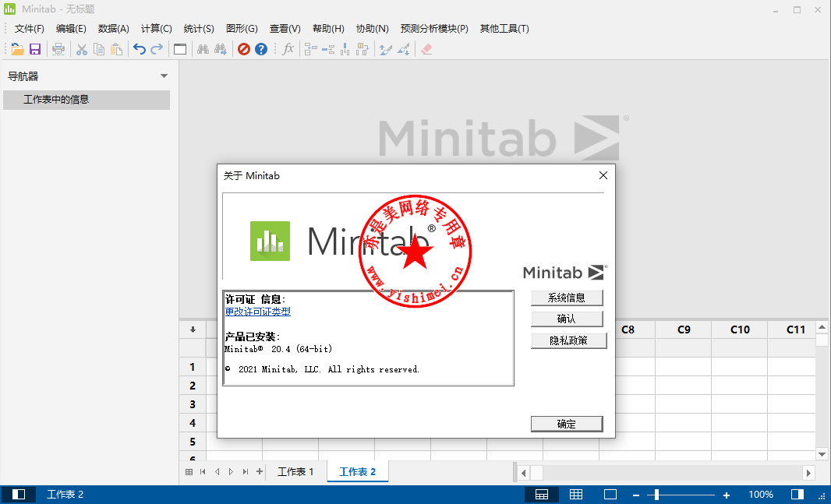Click the first icon right of fx
The width and height of the screenshot is (831, 504).
(x=311, y=49)
